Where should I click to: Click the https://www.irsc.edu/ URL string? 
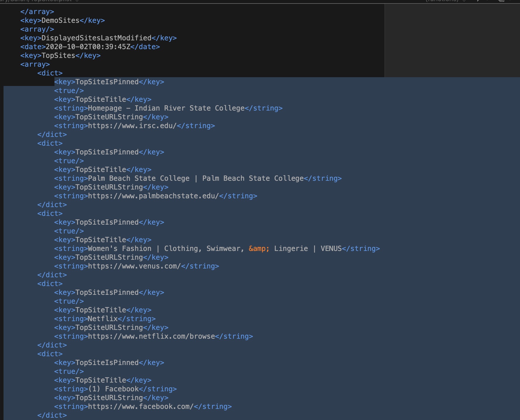point(134,126)
